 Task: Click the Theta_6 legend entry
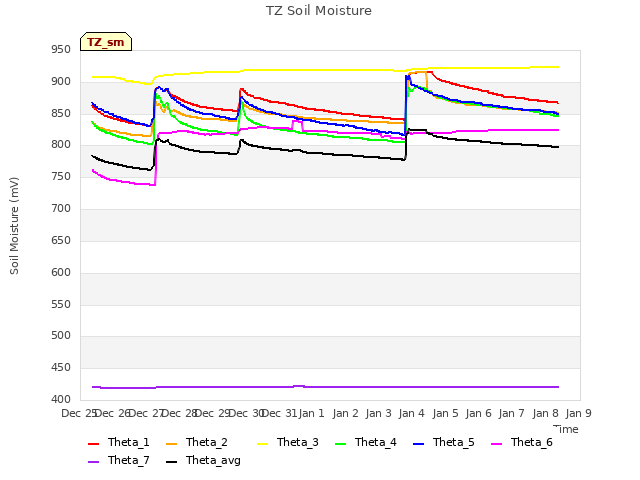(x=522, y=442)
